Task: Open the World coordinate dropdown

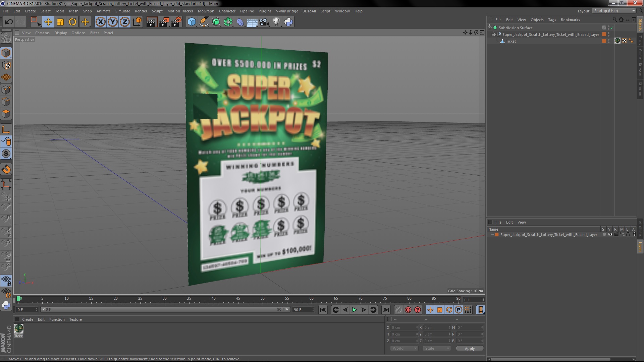Action: [x=404, y=349]
